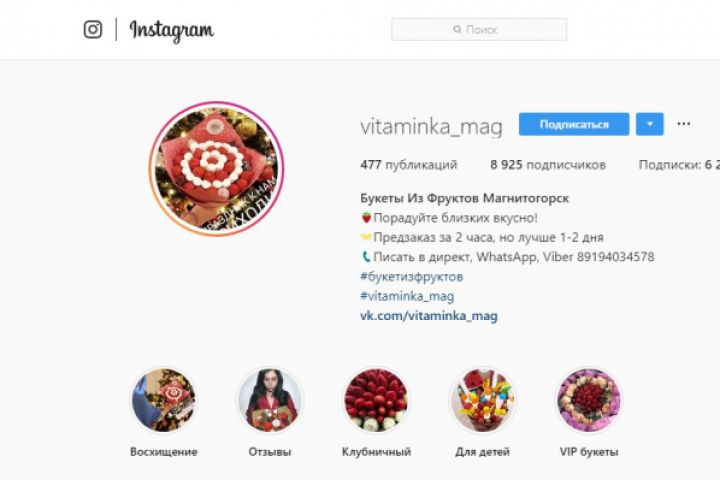Open the vk.com/vitaminka_mag link
720x480 pixels.
click(x=429, y=316)
